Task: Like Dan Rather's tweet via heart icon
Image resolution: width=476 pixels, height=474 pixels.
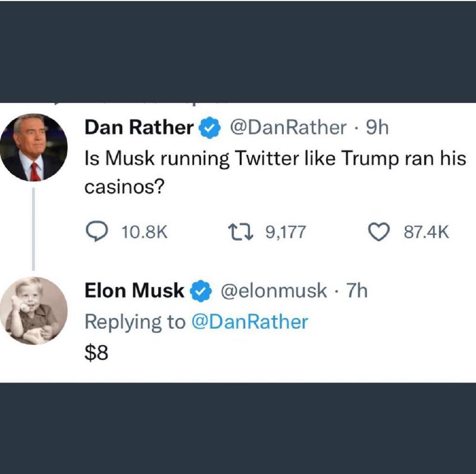Action: point(379,232)
